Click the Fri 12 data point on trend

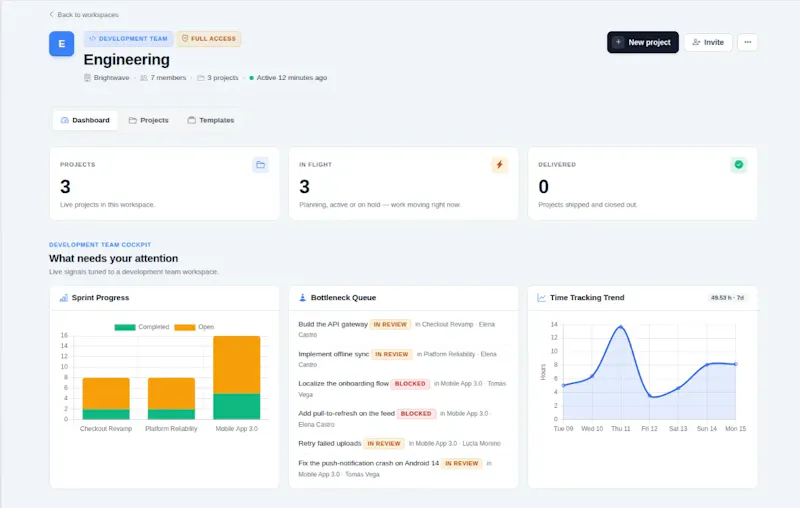pyautogui.click(x=649, y=396)
